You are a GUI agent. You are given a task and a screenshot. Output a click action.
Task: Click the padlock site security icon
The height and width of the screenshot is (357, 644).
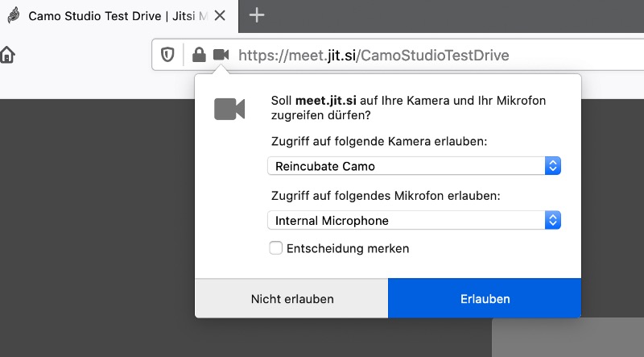199,54
